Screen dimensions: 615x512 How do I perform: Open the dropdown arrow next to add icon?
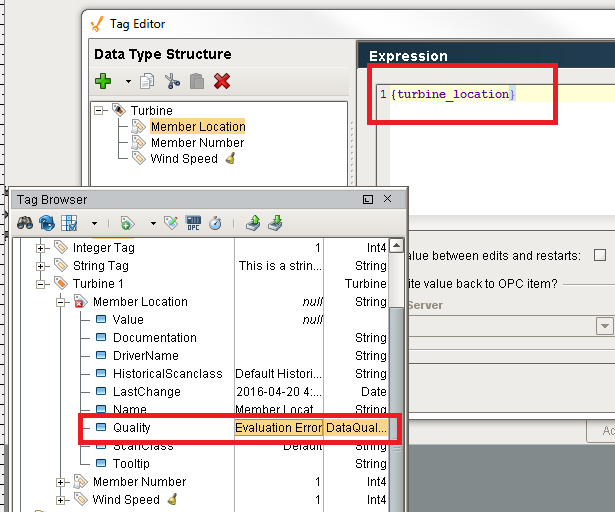[x=127, y=82]
